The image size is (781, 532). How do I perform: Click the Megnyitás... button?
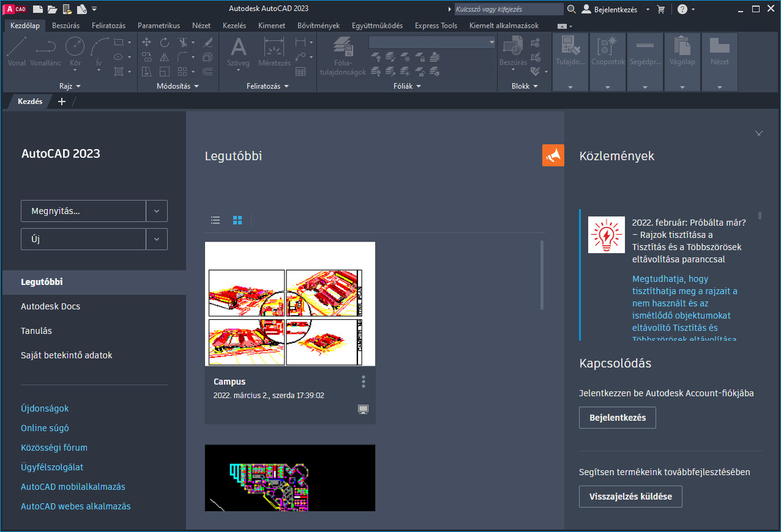(x=83, y=211)
